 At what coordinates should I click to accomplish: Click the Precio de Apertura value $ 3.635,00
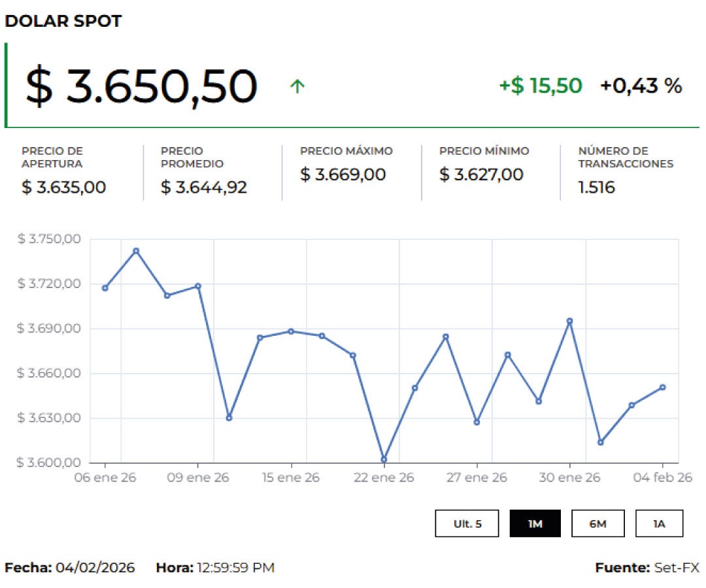pyautogui.click(x=63, y=188)
